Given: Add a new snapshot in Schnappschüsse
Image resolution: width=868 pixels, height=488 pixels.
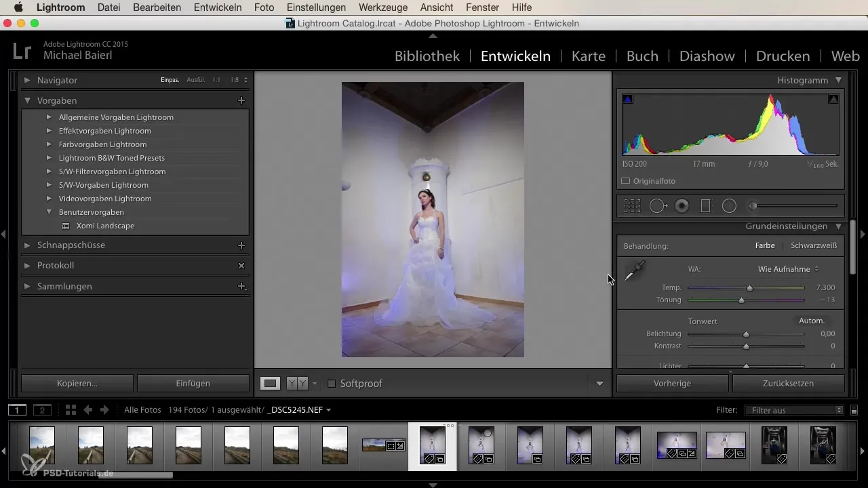Looking at the screenshot, I should coord(241,245).
